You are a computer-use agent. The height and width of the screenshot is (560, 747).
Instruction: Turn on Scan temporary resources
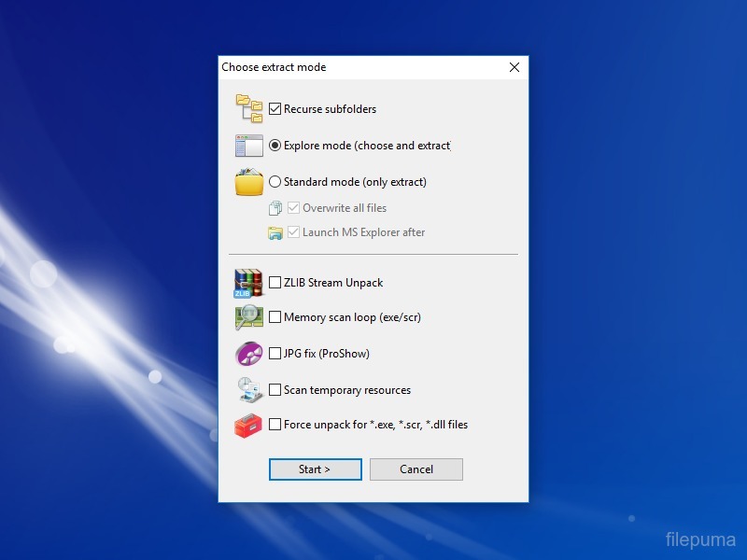275,390
